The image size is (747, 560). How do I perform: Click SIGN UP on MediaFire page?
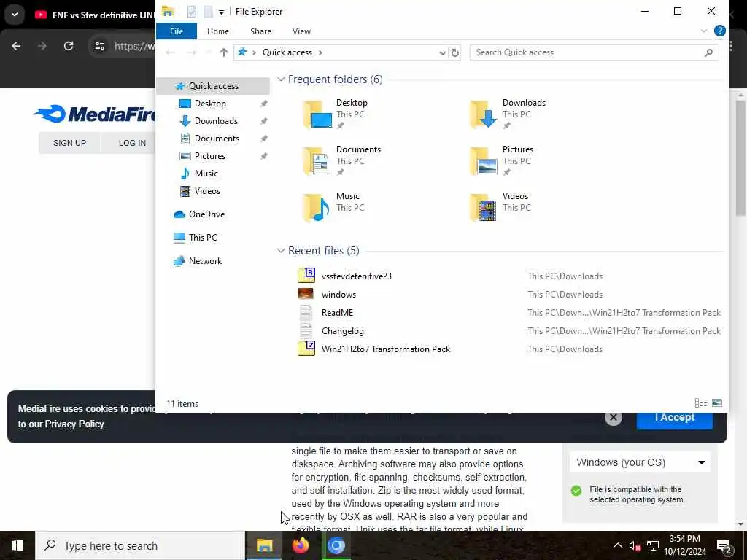pos(69,143)
